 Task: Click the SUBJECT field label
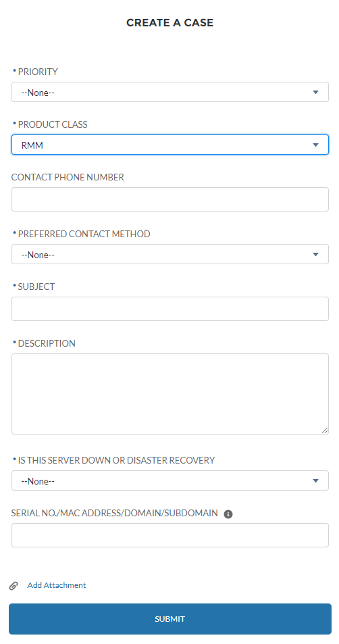click(36, 287)
